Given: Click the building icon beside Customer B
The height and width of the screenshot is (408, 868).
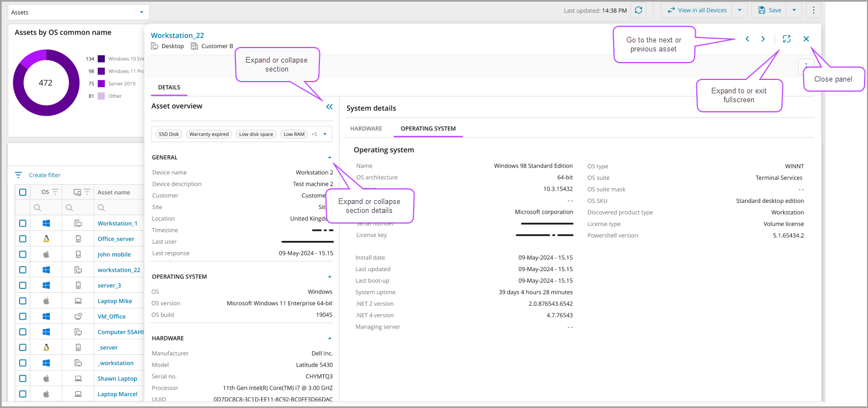Looking at the screenshot, I should point(195,46).
